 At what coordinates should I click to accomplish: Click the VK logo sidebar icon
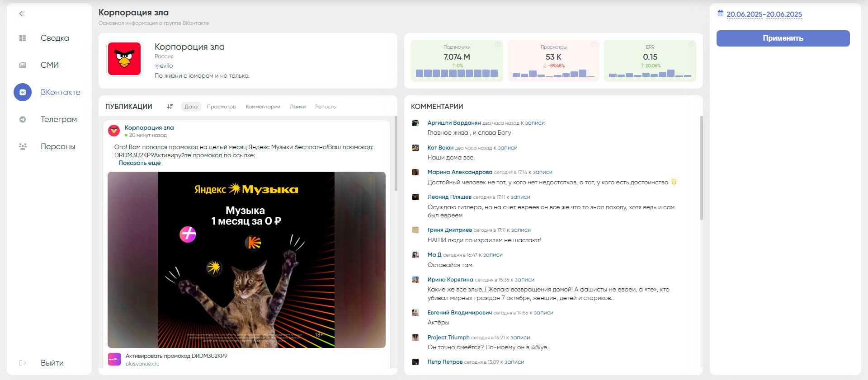[23, 92]
